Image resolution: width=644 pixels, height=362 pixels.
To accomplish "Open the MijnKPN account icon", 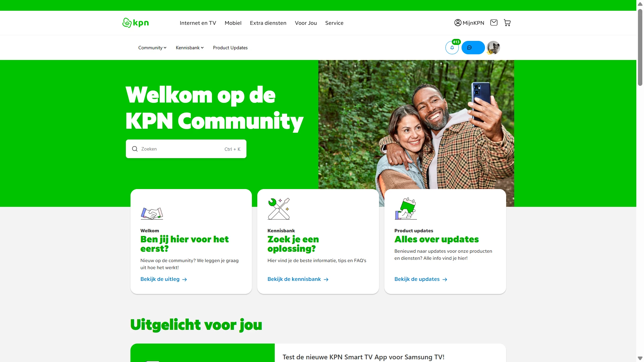I will click(458, 23).
